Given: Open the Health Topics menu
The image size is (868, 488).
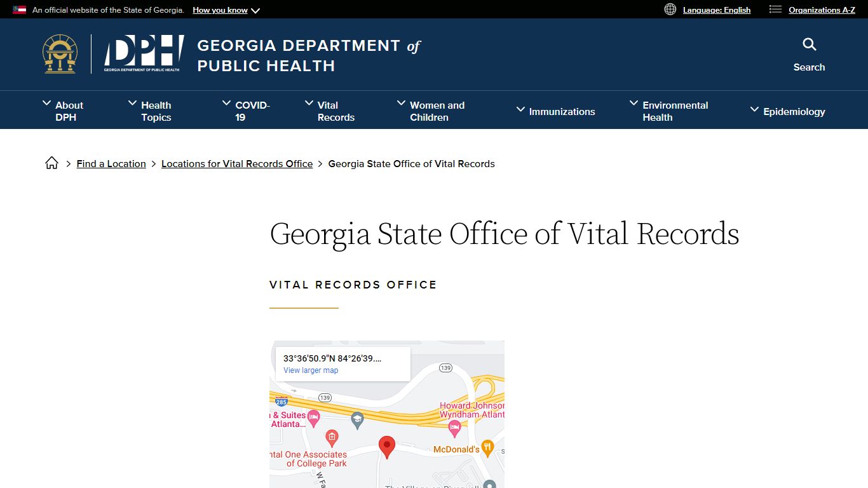Looking at the screenshot, I should point(156,111).
